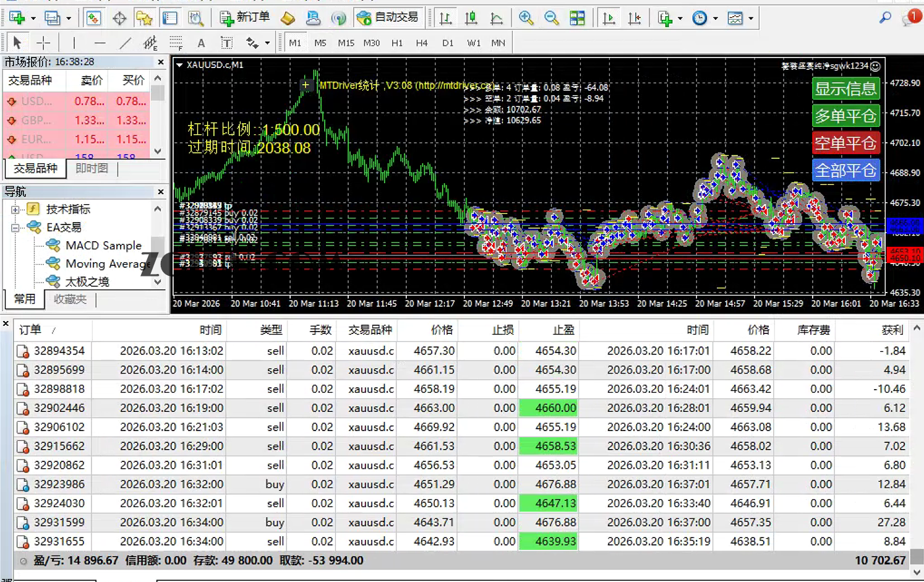Select the crosshair cursor tool
This screenshot has height=582, width=924.
[43, 43]
